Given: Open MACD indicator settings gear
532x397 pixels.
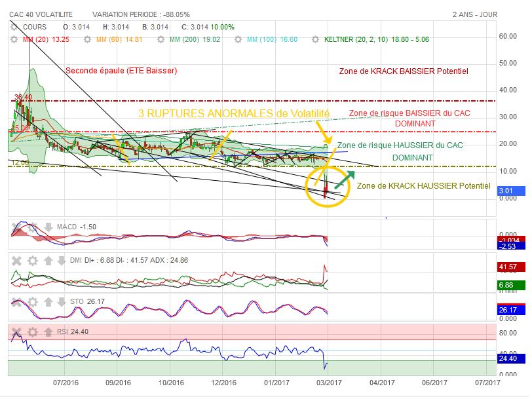Looking at the screenshot, I should pyautogui.click(x=32, y=227).
